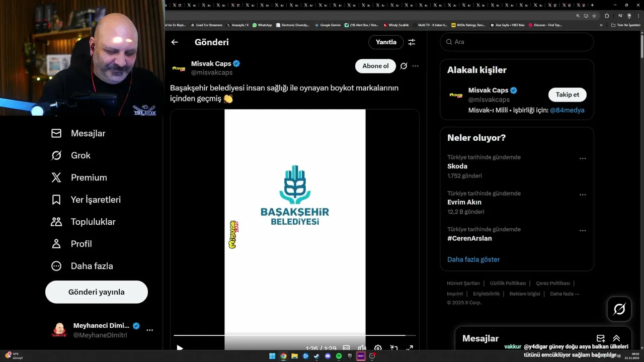The image size is (644, 362).
Task: Play the video with the play button
Action: pyautogui.click(x=180, y=348)
